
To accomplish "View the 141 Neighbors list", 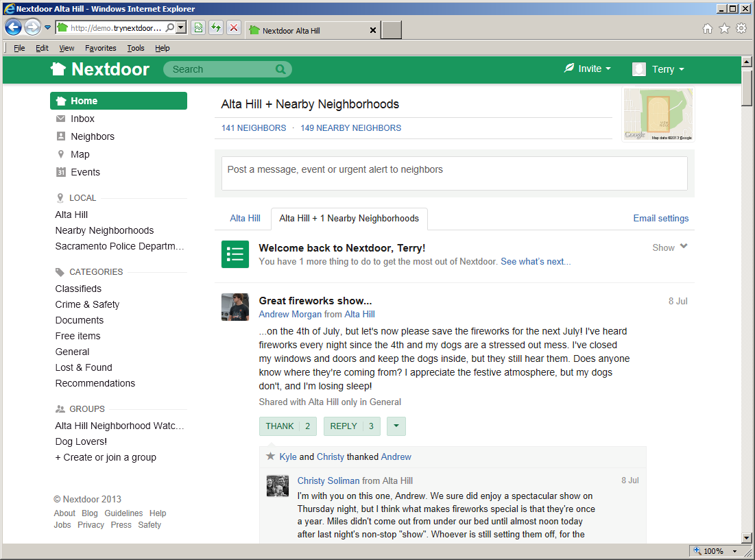I will 254,128.
